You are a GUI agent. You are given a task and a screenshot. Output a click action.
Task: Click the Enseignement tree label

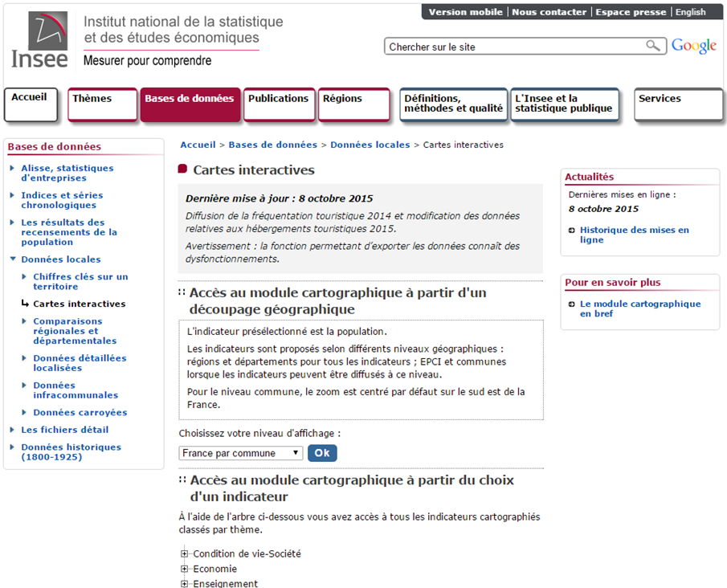tap(225, 584)
